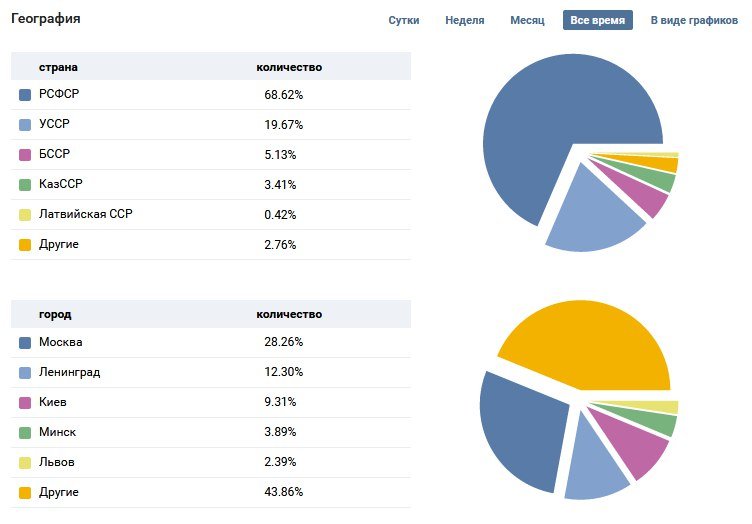Click the КазССР green color swatch
Screen dimensions: 752x524
[x=25, y=185]
